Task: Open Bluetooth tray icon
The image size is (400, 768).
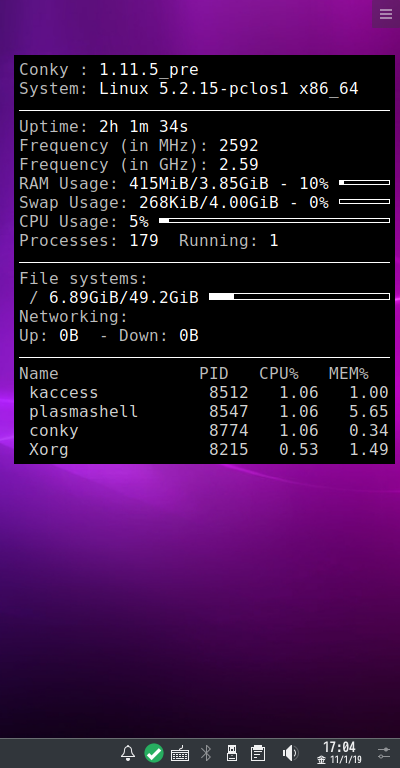Action: coord(206,753)
